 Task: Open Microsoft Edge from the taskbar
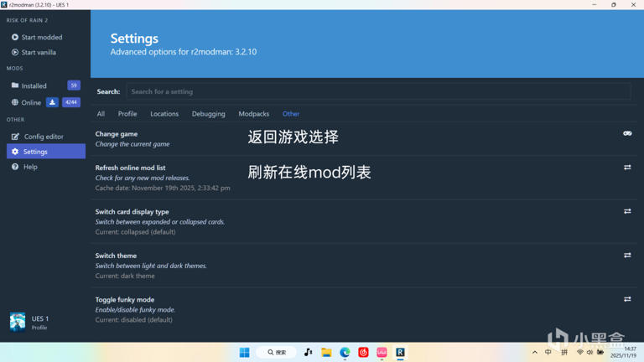pos(345,352)
